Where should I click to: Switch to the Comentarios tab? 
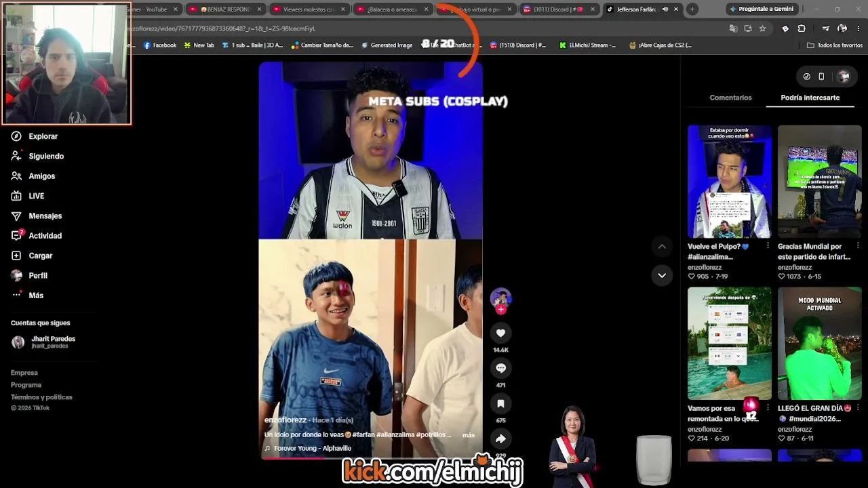[730, 98]
